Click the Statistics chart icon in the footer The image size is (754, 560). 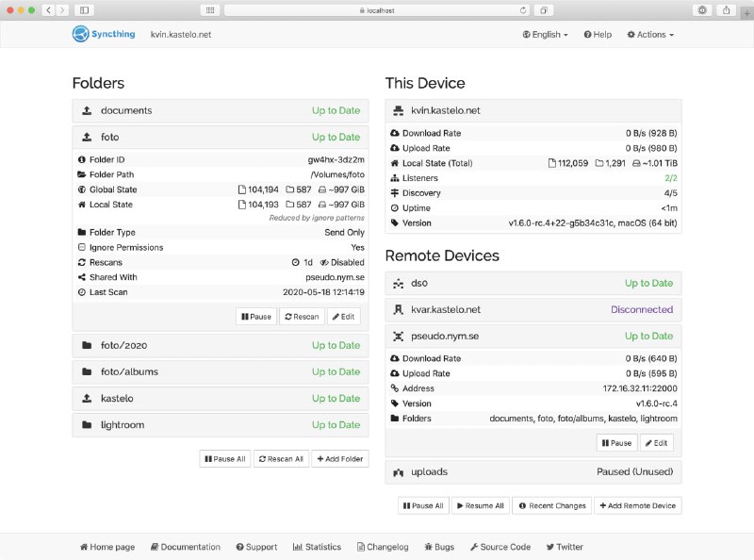(x=301, y=547)
